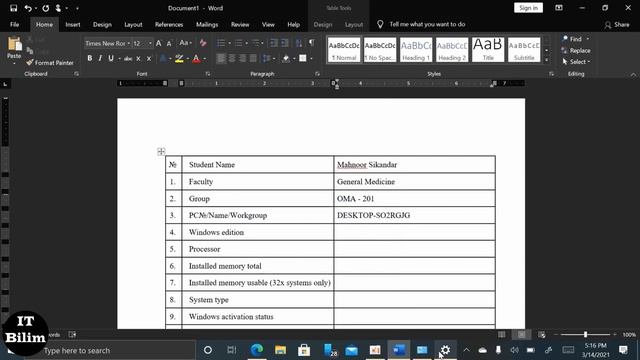Expand the numbered list dropdown

tap(247, 43)
